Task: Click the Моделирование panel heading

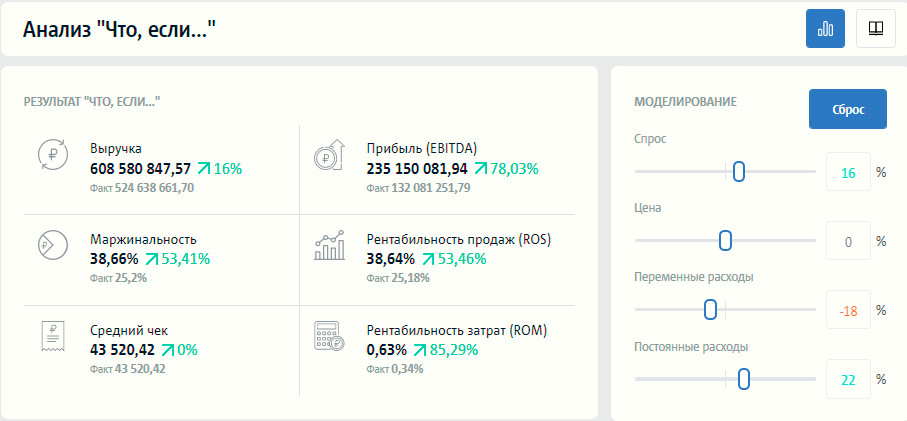Action: [685, 102]
